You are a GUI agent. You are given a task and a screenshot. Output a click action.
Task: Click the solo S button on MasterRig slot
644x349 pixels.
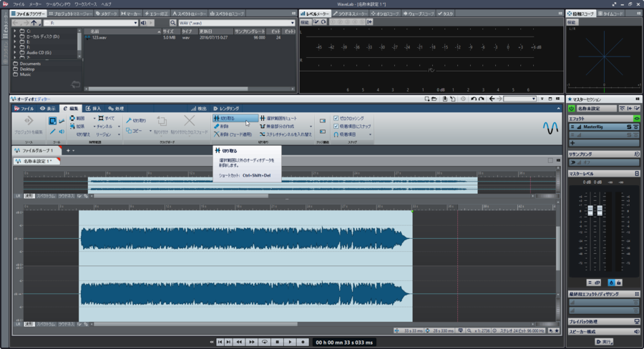pos(629,127)
